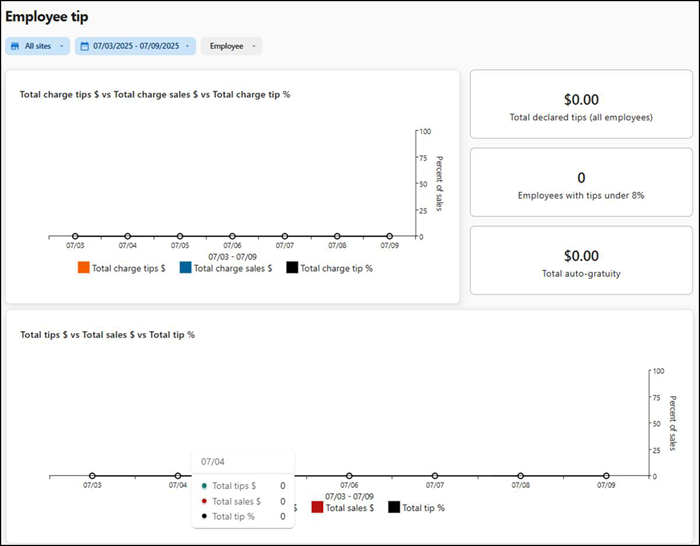
Task: Select the 07/08 data point in charge tips chart
Action: [x=337, y=236]
